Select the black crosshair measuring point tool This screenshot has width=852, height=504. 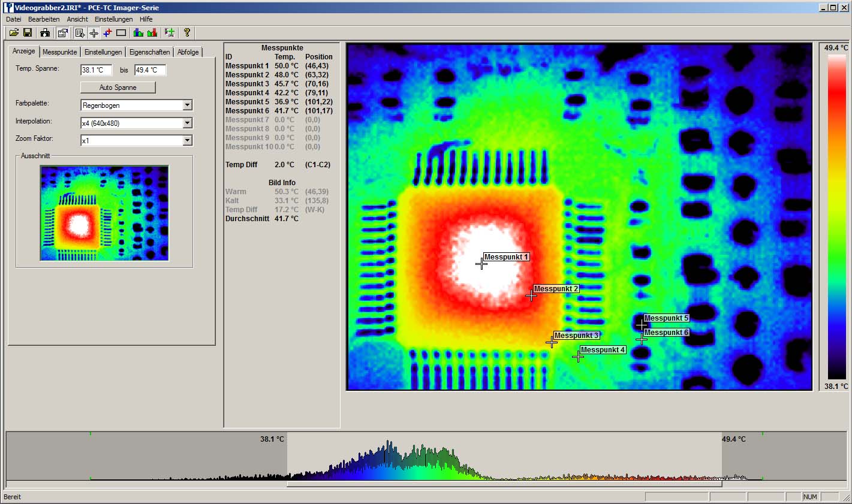pyautogui.click(x=94, y=32)
